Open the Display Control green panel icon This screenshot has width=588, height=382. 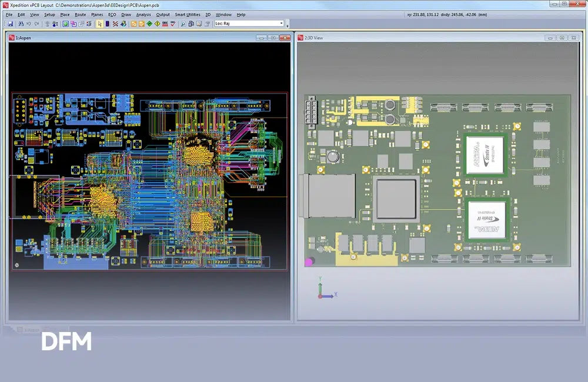tap(65, 24)
